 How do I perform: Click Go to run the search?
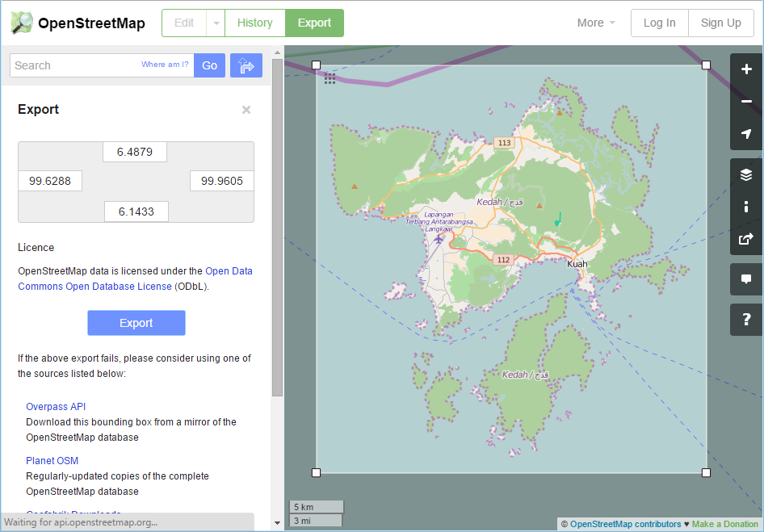[209, 65]
